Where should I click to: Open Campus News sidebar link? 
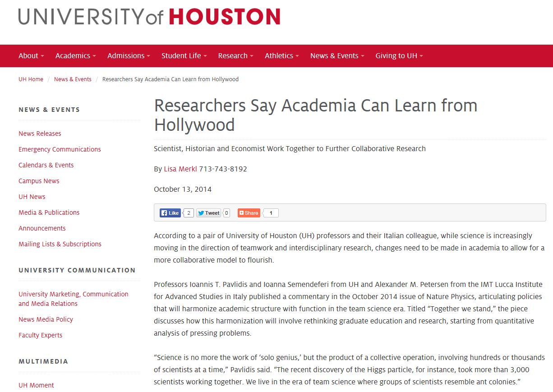[39, 181]
